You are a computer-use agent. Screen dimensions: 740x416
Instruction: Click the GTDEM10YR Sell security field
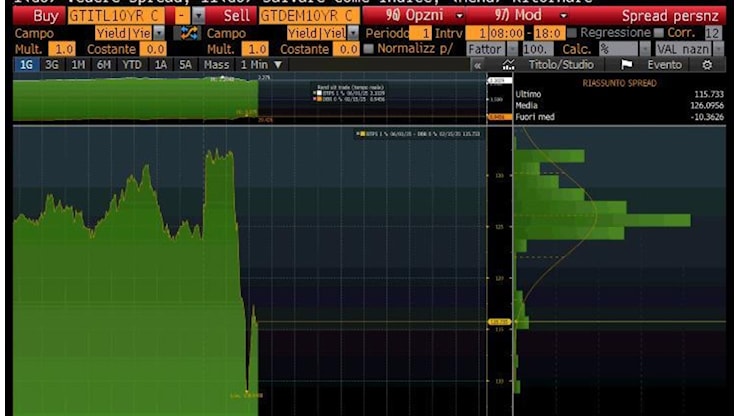coord(309,16)
